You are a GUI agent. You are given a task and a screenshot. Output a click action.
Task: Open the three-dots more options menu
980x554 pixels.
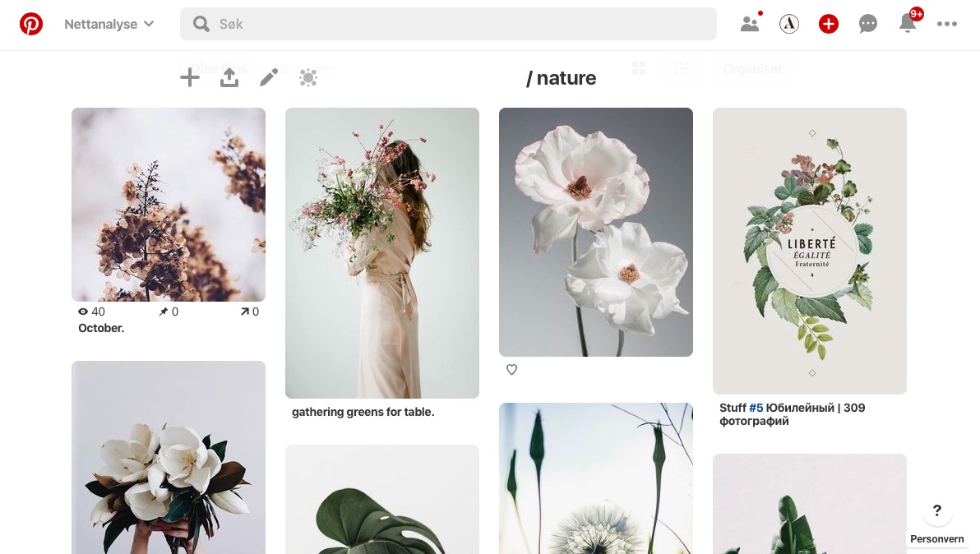(x=947, y=24)
